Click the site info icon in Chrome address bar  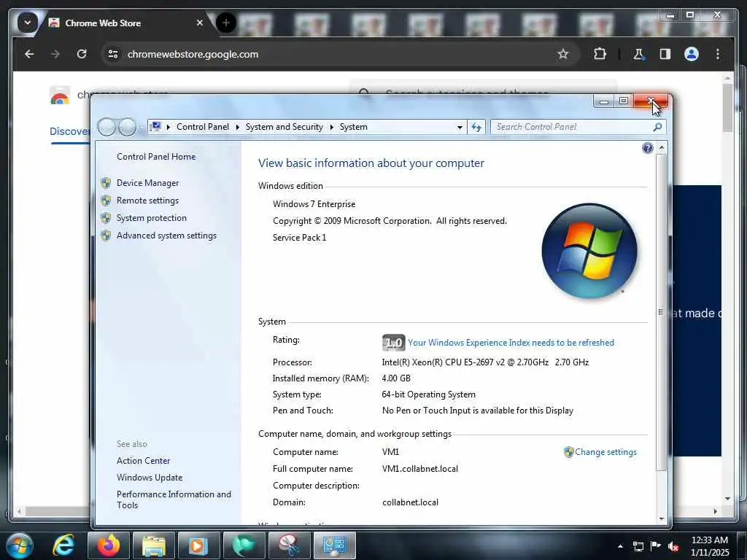[x=113, y=54]
